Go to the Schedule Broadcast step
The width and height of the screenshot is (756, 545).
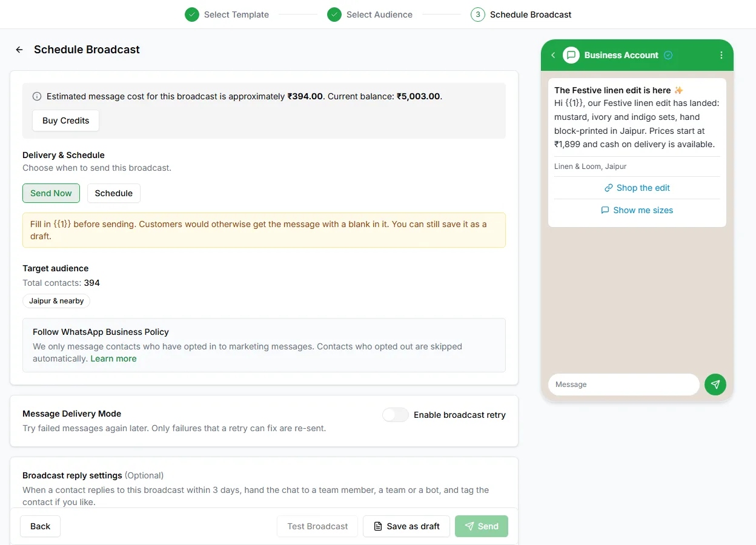pyautogui.click(x=531, y=15)
